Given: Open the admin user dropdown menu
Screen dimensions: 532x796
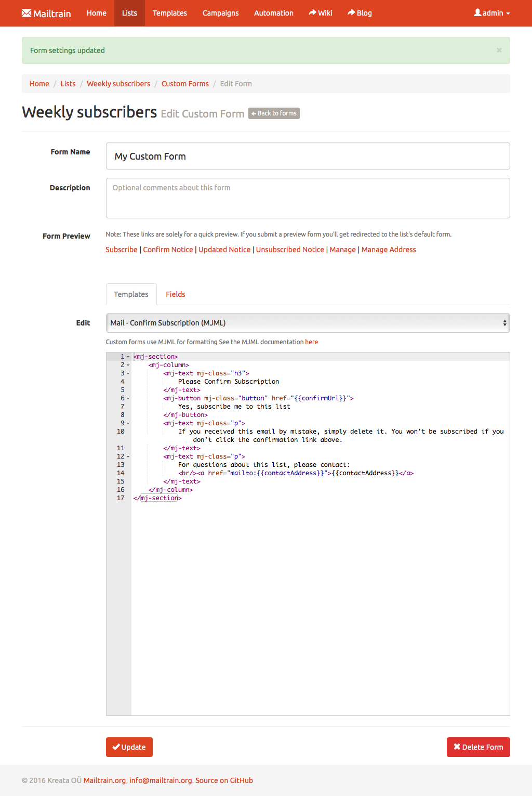Looking at the screenshot, I should coord(491,13).
